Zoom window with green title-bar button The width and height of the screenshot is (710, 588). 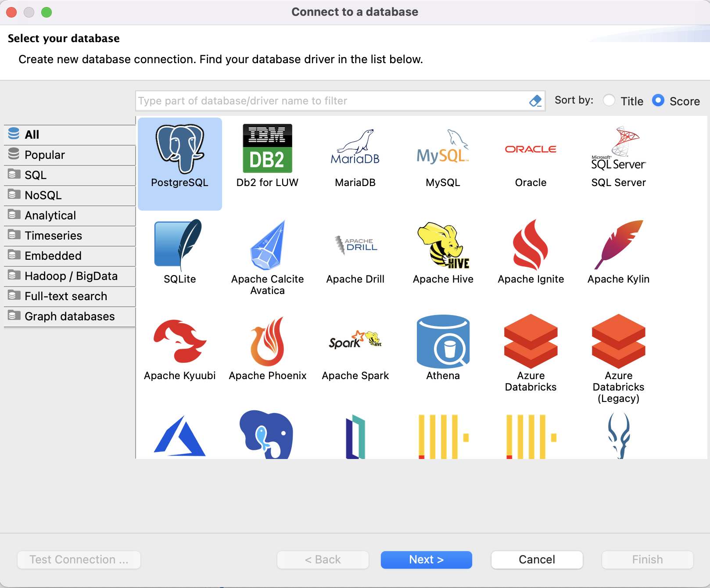(47, 12)
